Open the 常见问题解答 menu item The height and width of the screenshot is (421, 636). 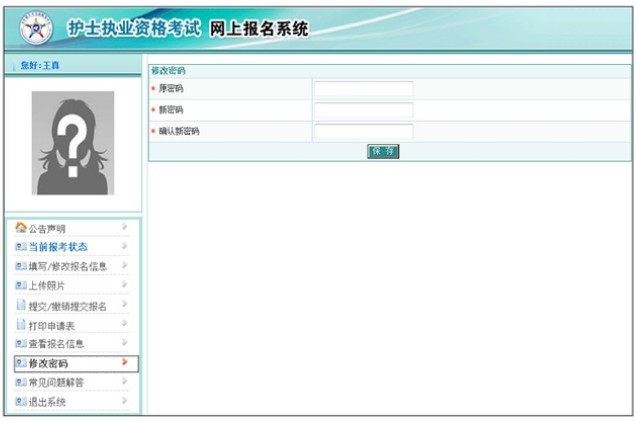click(56, 382)
